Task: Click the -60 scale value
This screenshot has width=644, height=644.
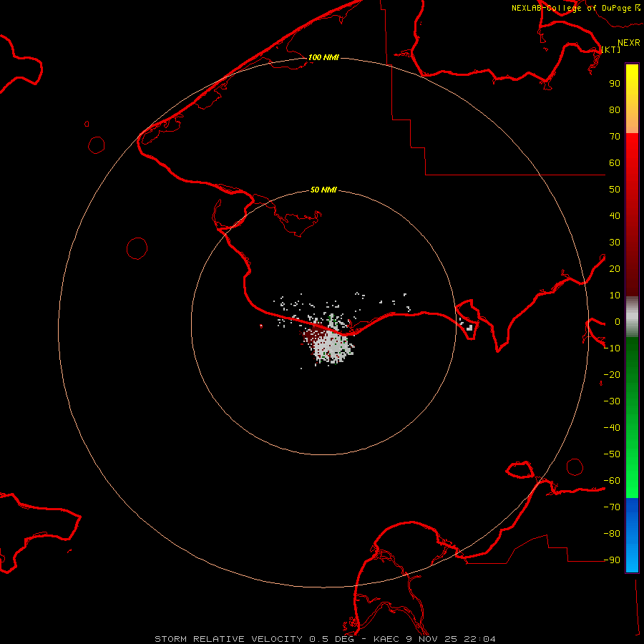Action: (613, 481)
